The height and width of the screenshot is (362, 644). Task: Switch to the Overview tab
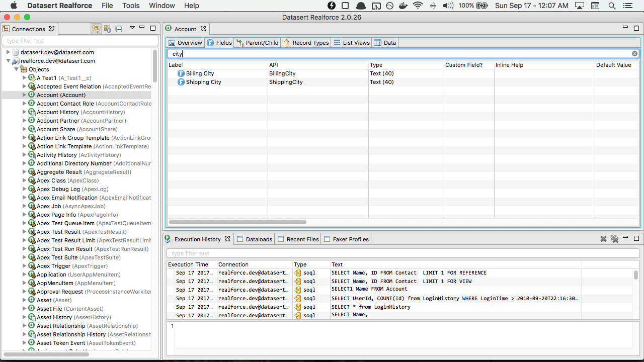pyautogui.click(x=185, y=43)
